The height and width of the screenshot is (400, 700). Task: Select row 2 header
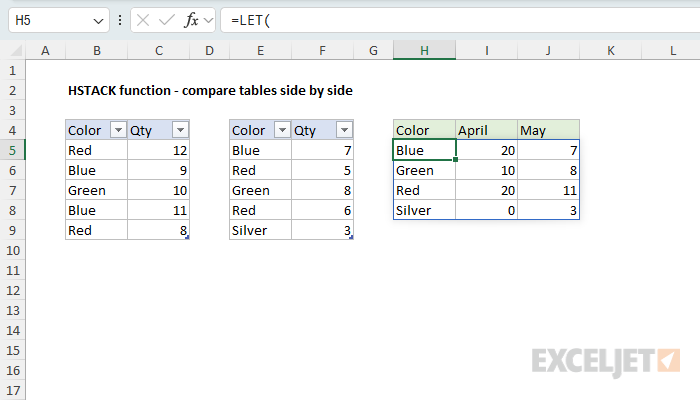click(x=12, y=90)
